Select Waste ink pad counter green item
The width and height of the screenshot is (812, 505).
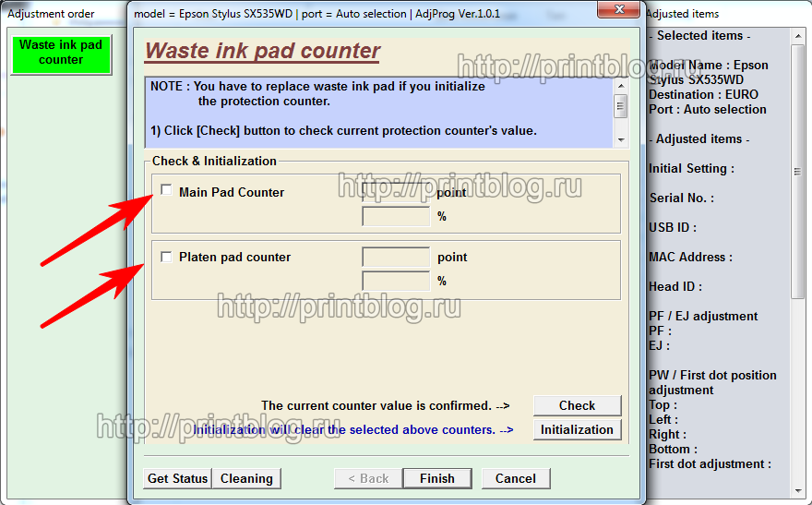coord(61,54)
